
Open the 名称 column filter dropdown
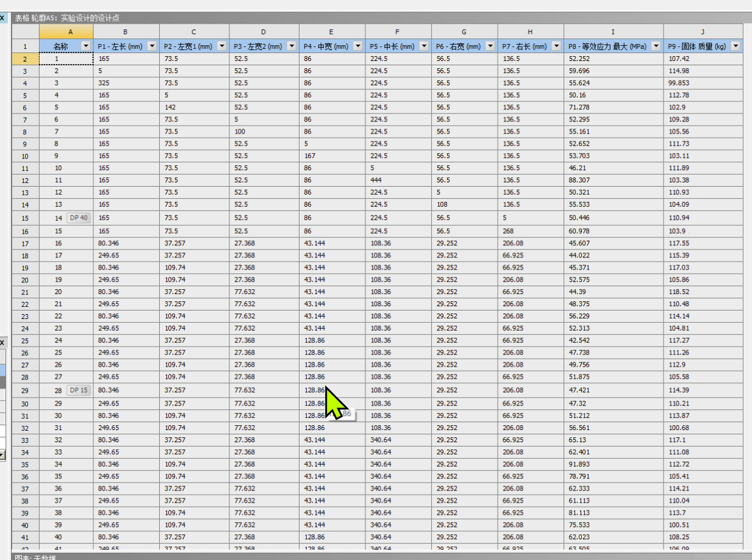click(x=85, y=46)
